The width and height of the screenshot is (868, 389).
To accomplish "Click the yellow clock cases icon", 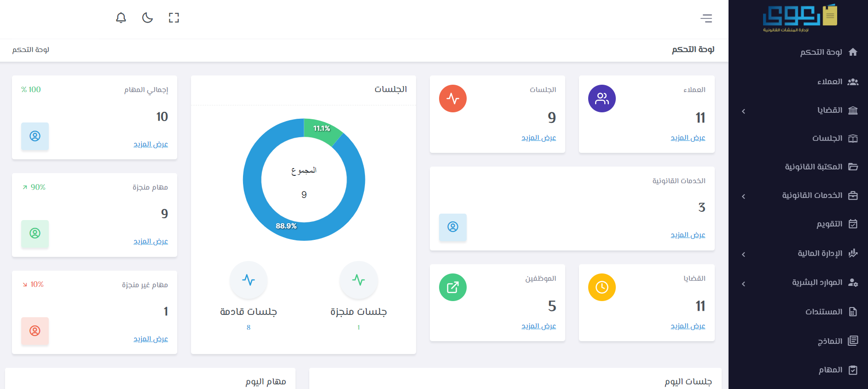I will click(x=602, y=287).
